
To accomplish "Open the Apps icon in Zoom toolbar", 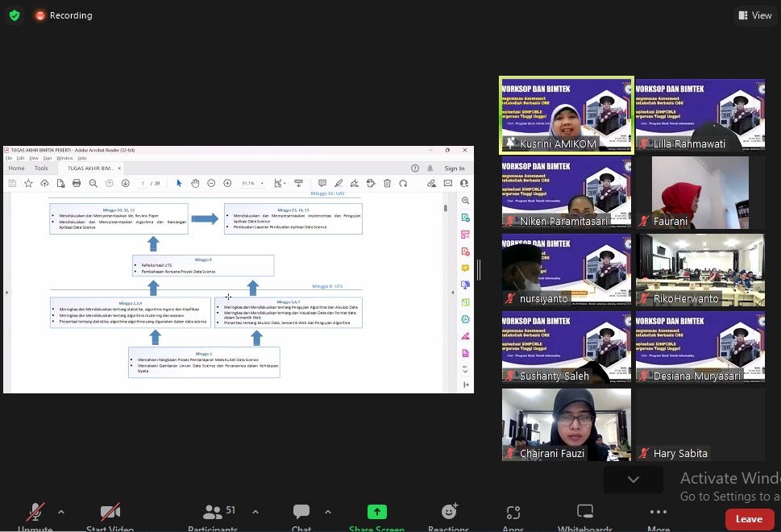I will point(513,512).
